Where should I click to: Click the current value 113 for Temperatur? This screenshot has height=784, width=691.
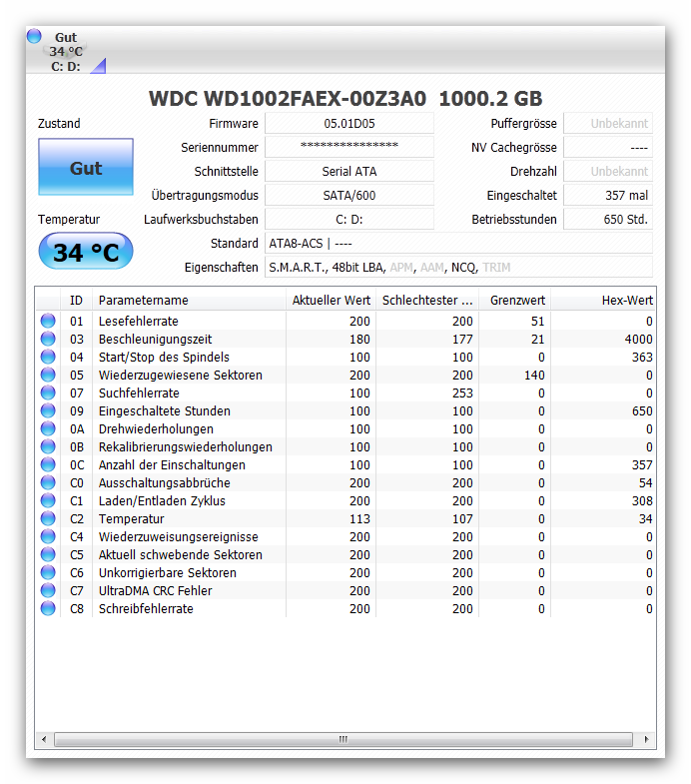[359, 519]
